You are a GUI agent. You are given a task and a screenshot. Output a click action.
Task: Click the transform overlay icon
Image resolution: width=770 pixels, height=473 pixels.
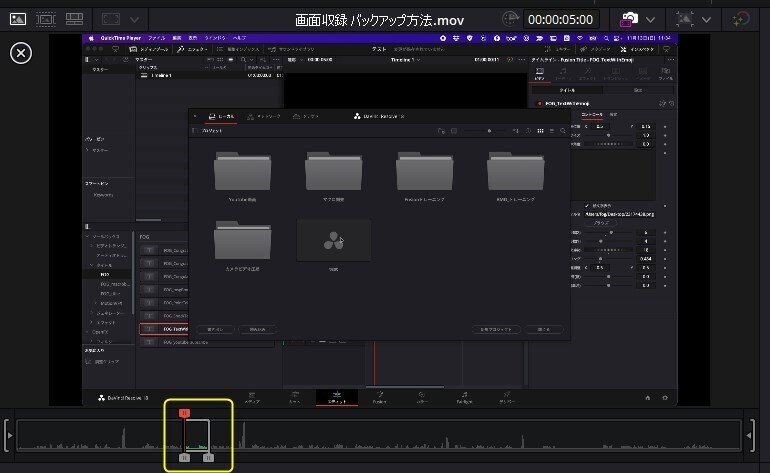(685, 19)
